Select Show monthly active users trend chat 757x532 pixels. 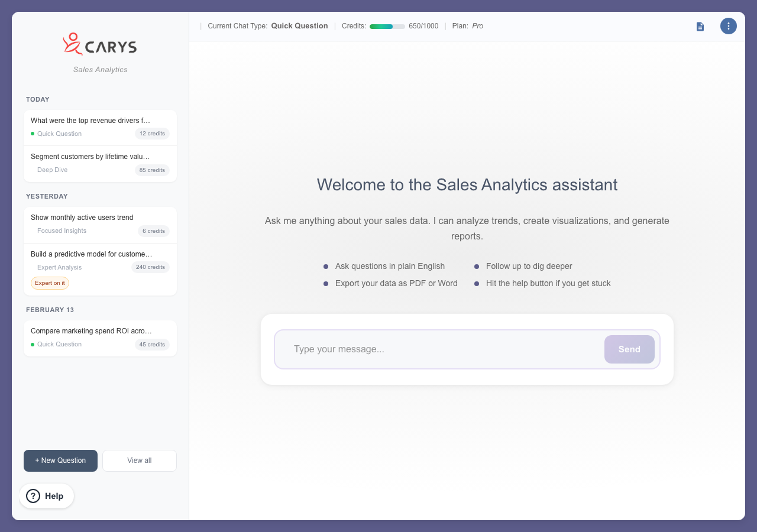click(82, 218)
